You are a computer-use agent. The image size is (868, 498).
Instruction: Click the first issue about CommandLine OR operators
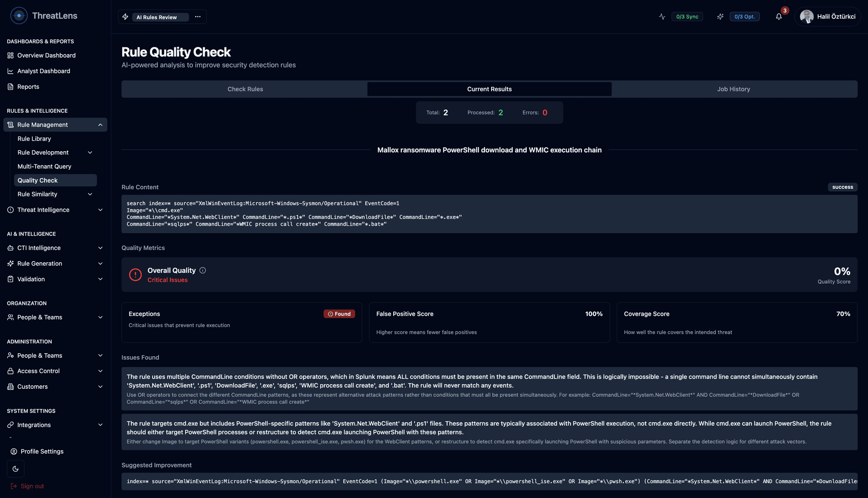click(x=489, y=389)
